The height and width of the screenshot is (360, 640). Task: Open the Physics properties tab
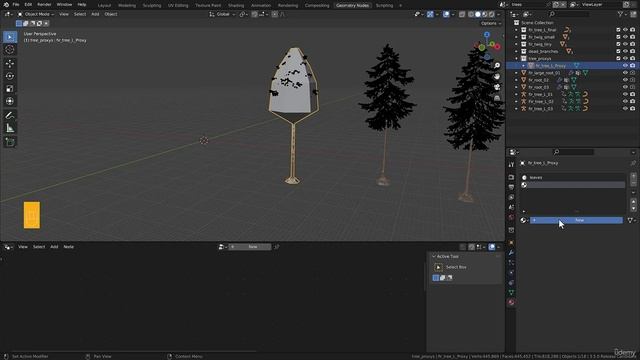tap(511, 273)
